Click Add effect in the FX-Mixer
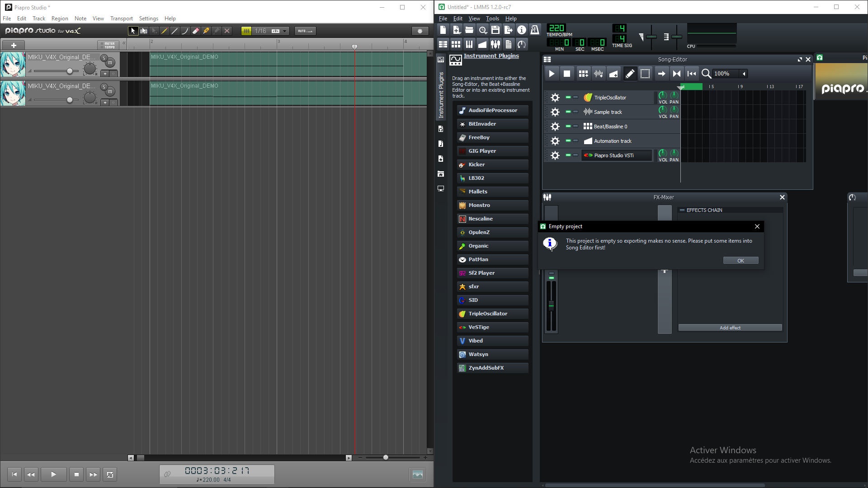The image size is (868, 488). [730, 327]
